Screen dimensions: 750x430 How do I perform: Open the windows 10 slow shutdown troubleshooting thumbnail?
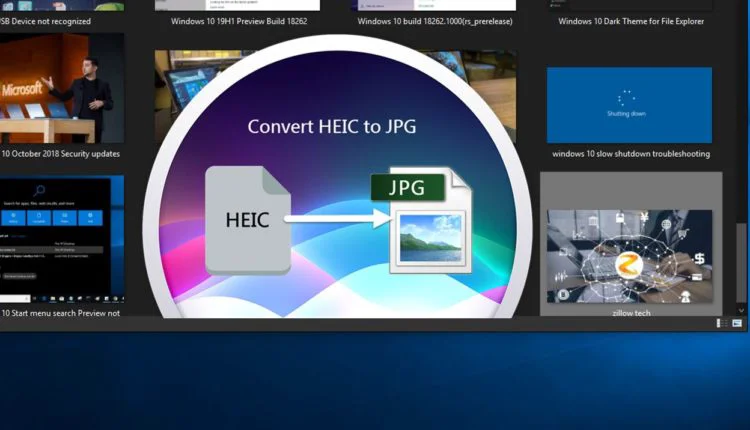629,105
